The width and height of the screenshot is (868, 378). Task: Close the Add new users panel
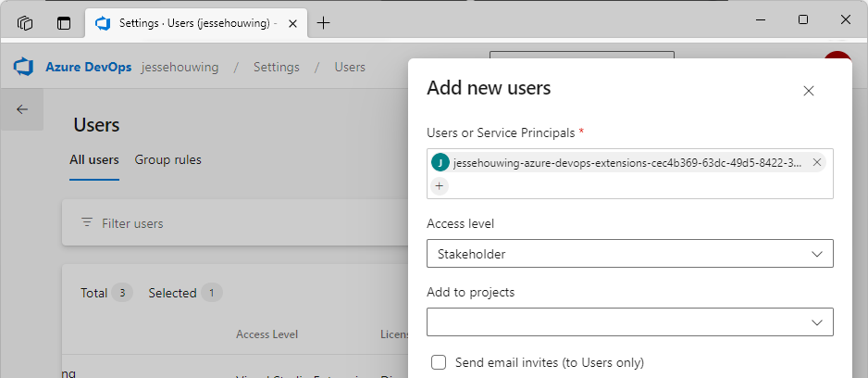(809, 91)
